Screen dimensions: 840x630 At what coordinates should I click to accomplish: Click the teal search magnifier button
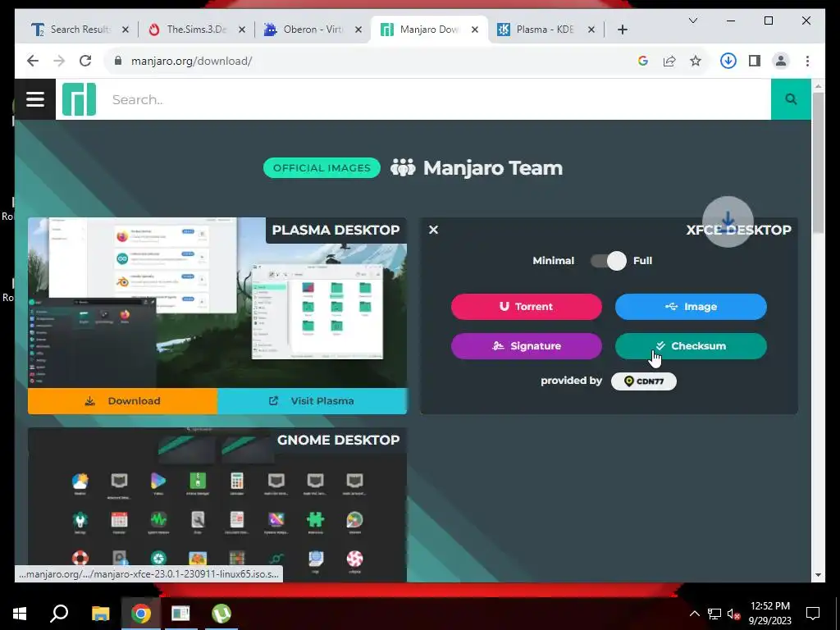pyautogui.click(x=791, y=99)
